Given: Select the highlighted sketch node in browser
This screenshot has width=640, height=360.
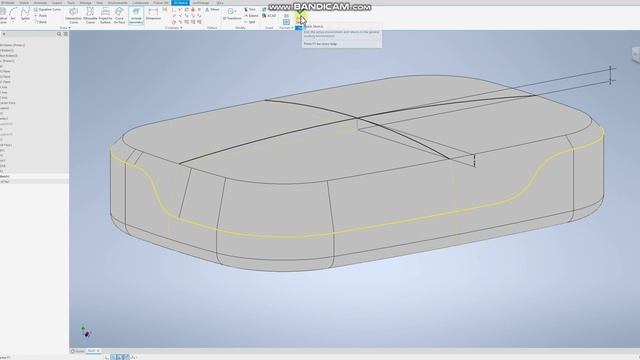Looking at the screenshot, I should point(34,176).
